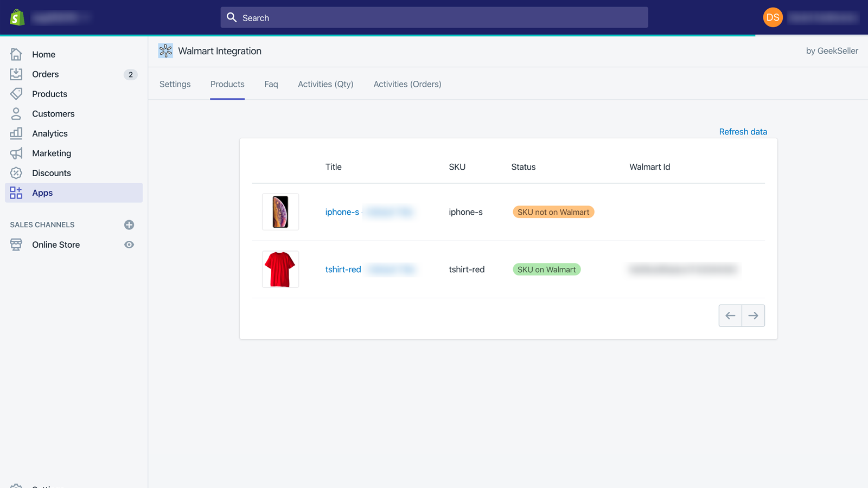The width and height of the screenshot is (868, 488).
Task: Open the DS account avatar
Action: point(773,17)
